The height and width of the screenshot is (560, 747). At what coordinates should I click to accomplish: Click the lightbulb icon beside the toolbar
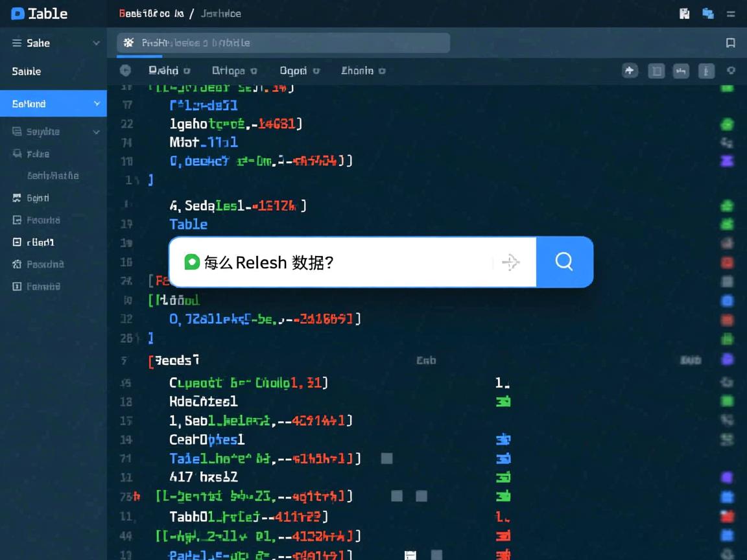(731, 71)
